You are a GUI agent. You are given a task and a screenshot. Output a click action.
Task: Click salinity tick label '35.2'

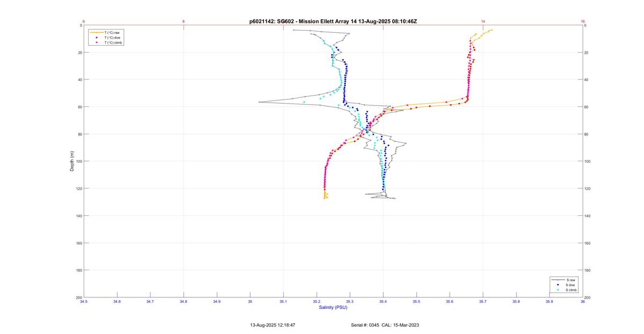[317, 302]
